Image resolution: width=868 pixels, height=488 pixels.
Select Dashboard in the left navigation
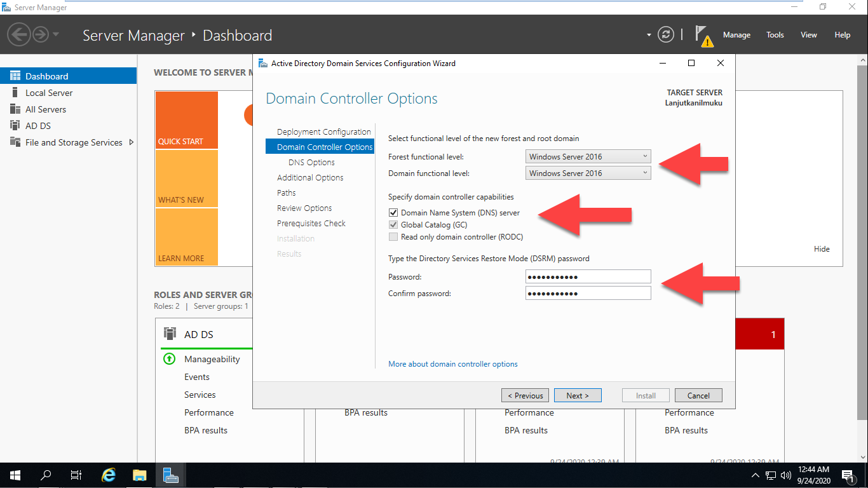[68, 76]
